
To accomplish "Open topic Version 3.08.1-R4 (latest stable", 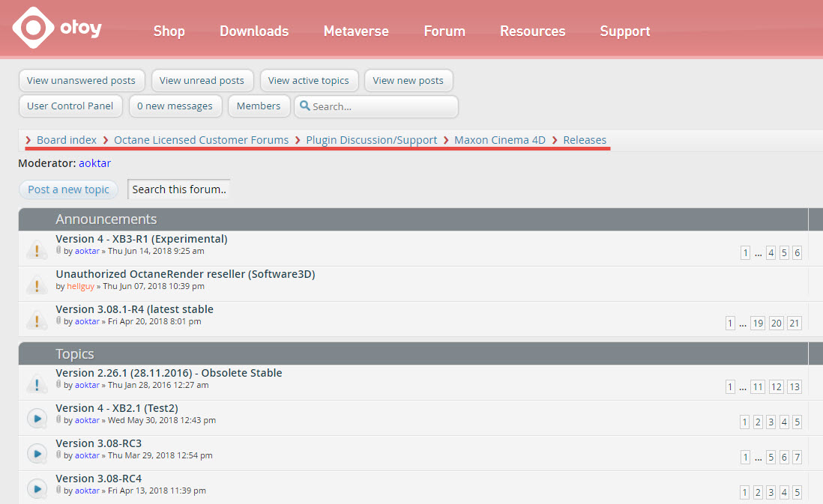I will [134, 309].
